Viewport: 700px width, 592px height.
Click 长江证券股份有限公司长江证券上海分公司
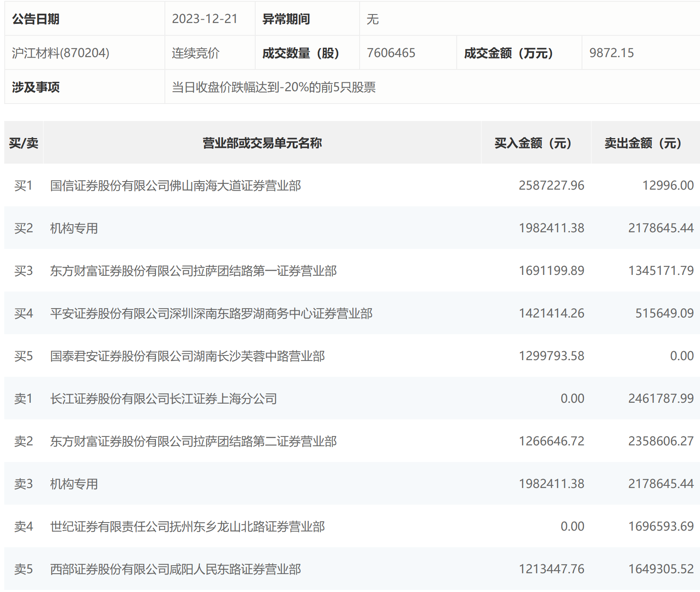coord(164,399)
